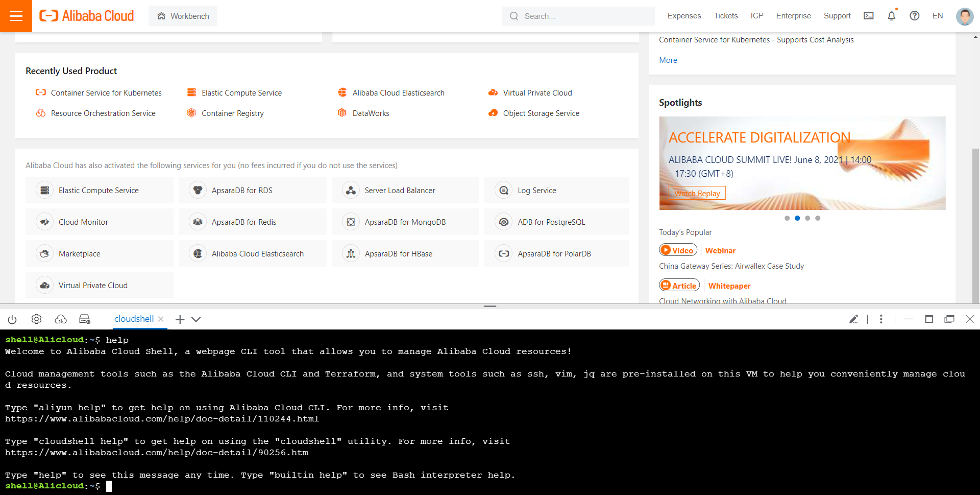Click the shell panel splitter handle
The width and height of the screenshot is (980, 495).
coord(490,306)
